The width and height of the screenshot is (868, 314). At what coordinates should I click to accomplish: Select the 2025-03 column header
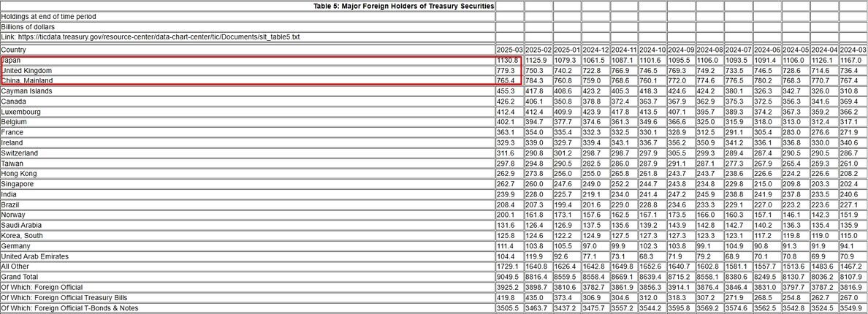point(509,50)
